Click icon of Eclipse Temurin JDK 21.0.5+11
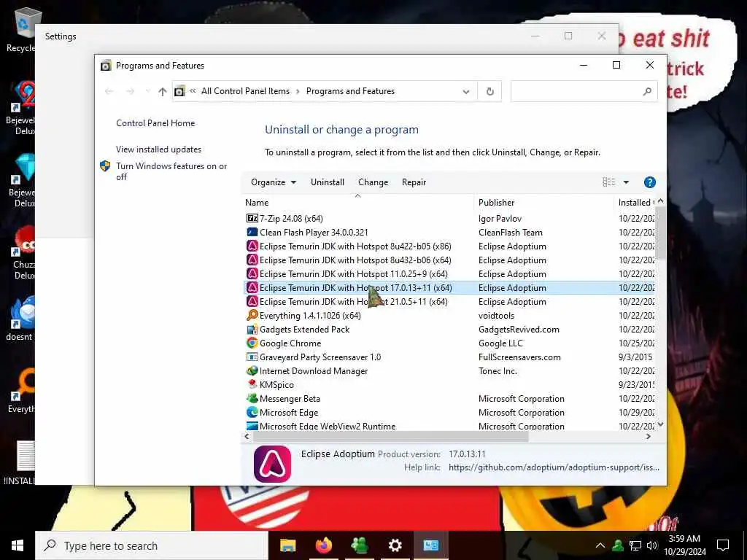The height and width of the screenshot is (560, 747). pos(252,301)
